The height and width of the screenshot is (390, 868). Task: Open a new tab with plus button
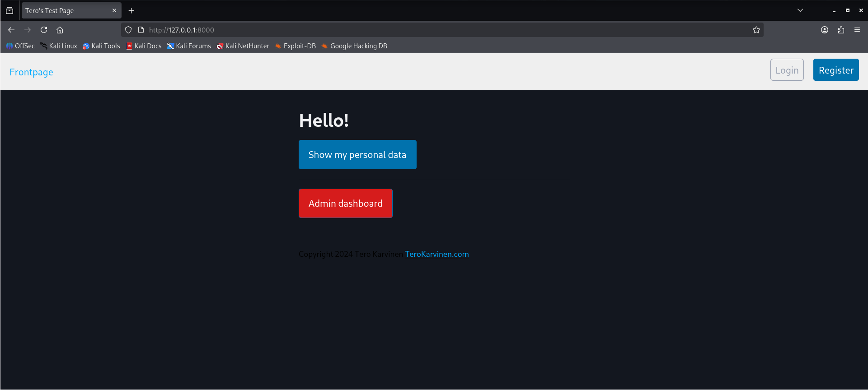coord(131,10)
